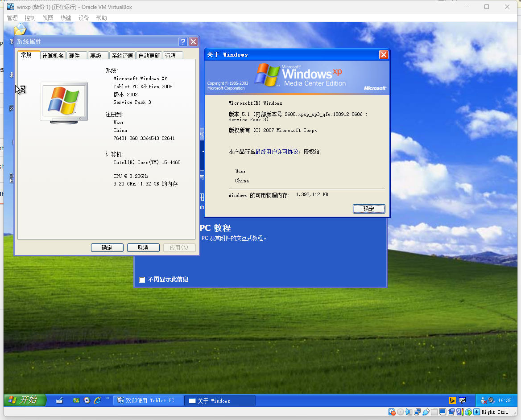Click 'Service Pack 3' in System Properties
Image resolution: width=521 pixels, height=420 pixels.
click(x=132, y=102)
